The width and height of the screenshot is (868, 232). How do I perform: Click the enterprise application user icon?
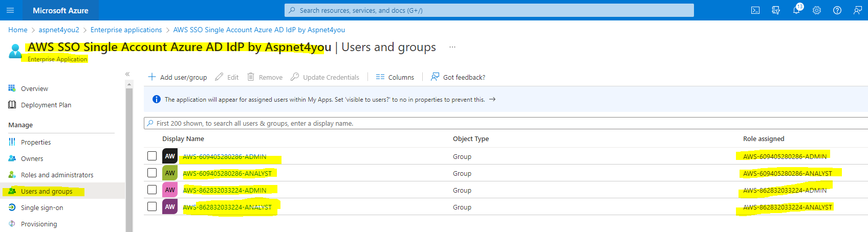(x=15, y=51)
